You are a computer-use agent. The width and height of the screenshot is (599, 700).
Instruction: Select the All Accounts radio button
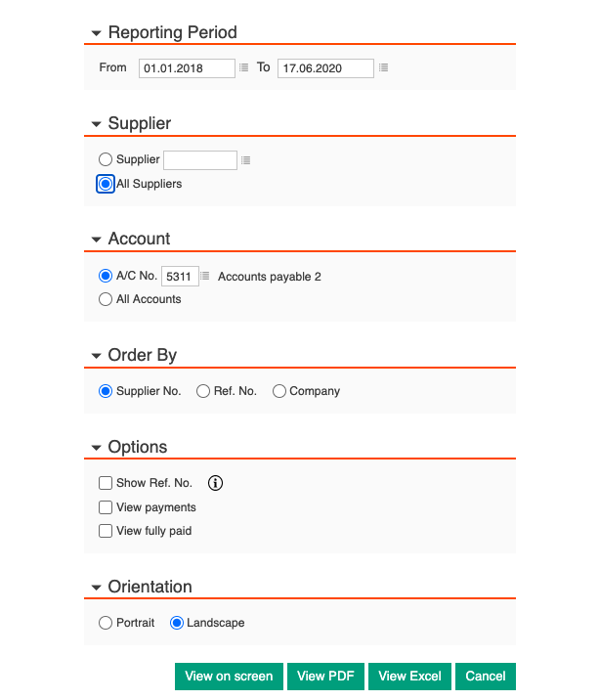pos(106,299)
